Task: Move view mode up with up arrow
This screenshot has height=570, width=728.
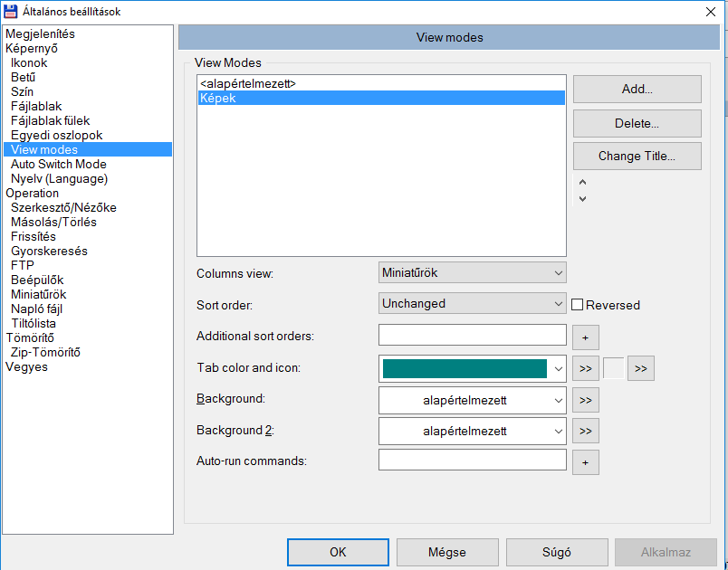Action: coord(582,183)
